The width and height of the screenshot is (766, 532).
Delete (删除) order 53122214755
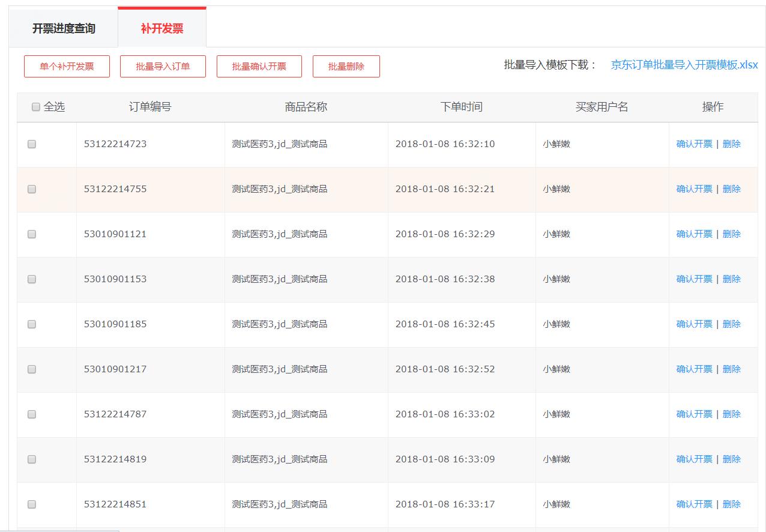731,189
